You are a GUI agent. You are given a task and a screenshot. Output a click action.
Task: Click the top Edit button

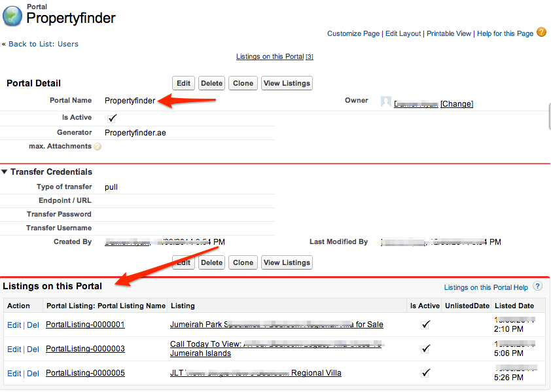183,83
